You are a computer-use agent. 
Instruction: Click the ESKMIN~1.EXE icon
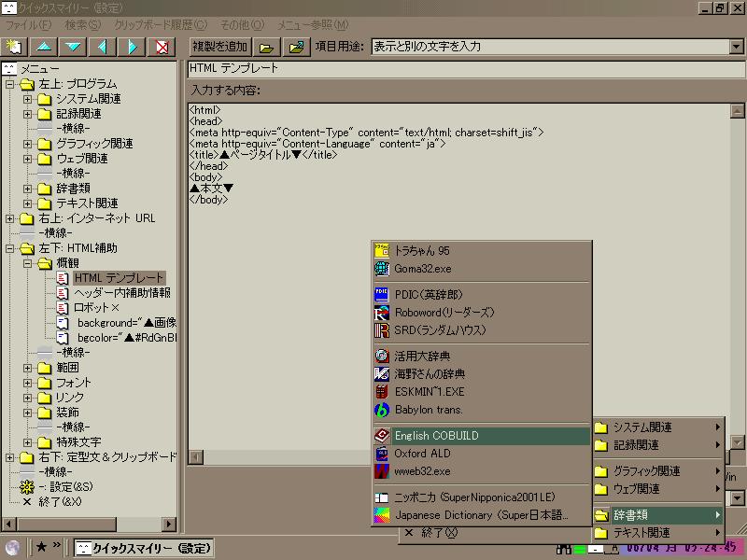coord(382,392)
